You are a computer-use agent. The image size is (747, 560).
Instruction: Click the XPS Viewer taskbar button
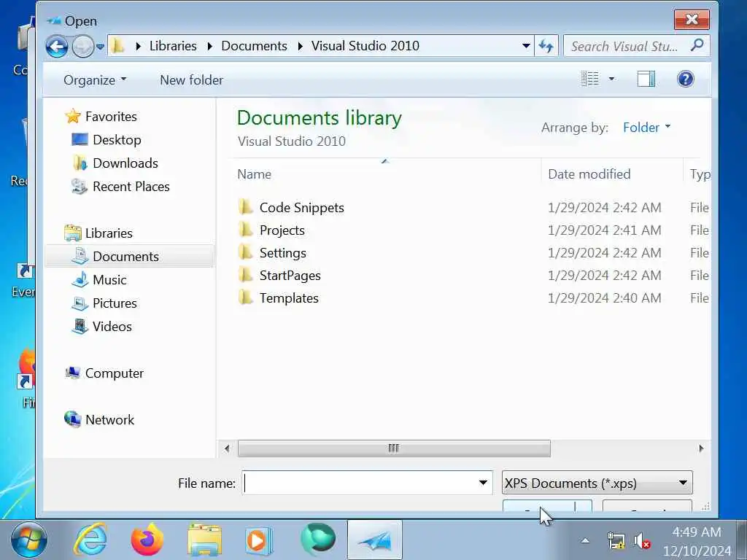point(375,540)
